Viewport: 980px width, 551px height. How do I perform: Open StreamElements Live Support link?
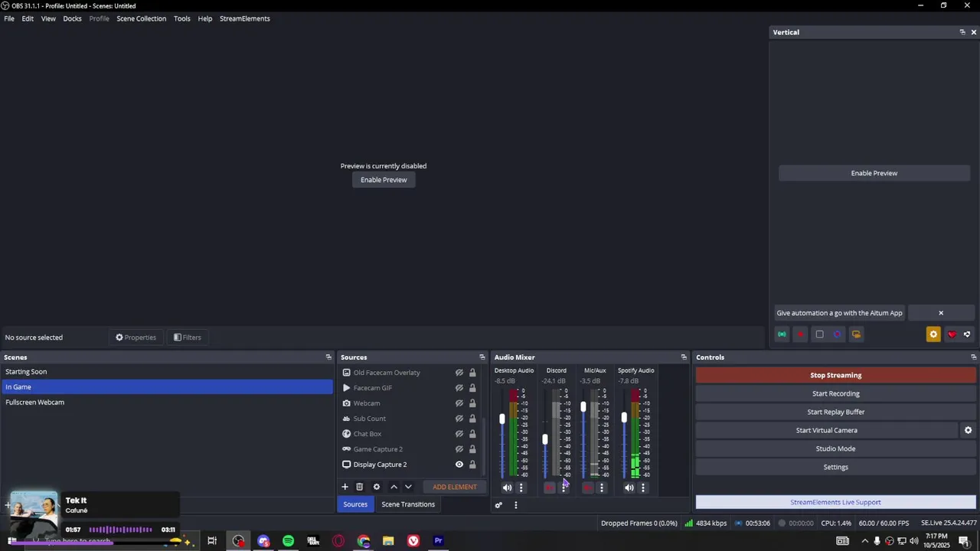pyautogui.click(x=835, y=502)
